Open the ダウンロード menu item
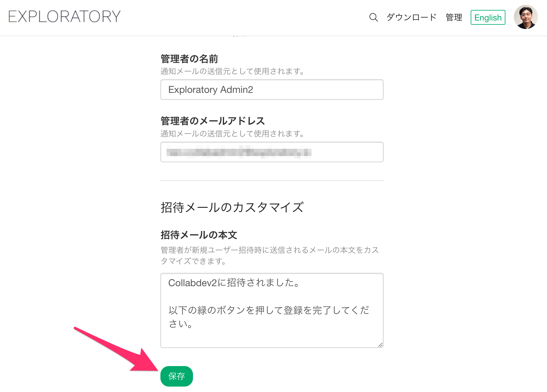 (x=411, y=17)
